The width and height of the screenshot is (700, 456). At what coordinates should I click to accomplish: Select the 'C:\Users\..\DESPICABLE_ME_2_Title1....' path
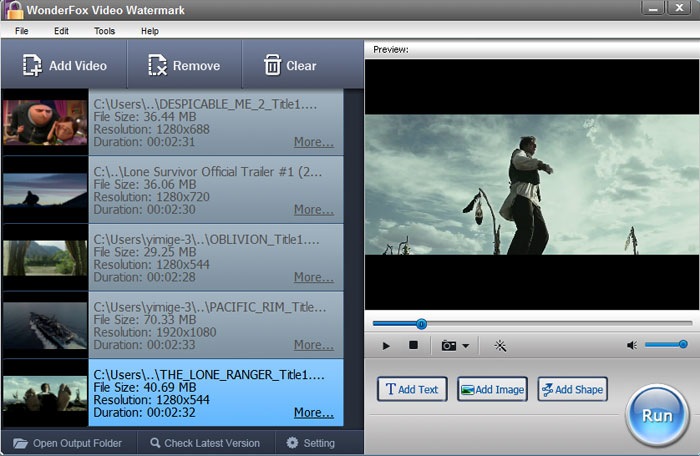[x=205, y=104]
